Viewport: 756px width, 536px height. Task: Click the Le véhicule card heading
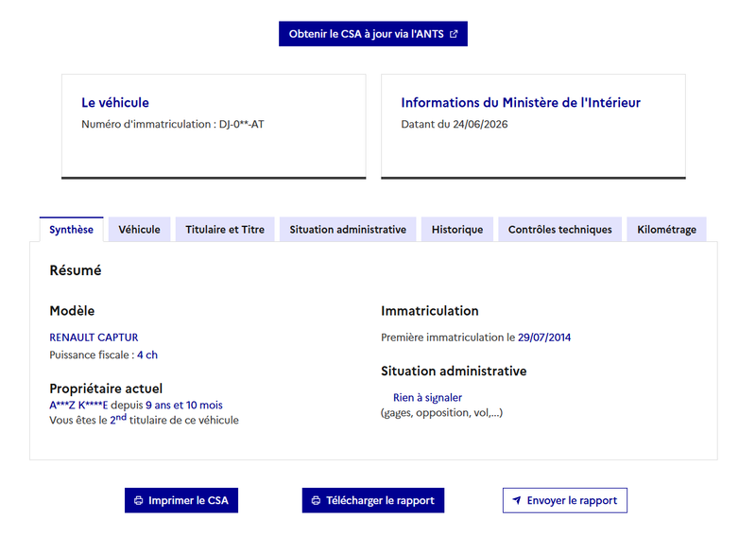tap(115, 102)
